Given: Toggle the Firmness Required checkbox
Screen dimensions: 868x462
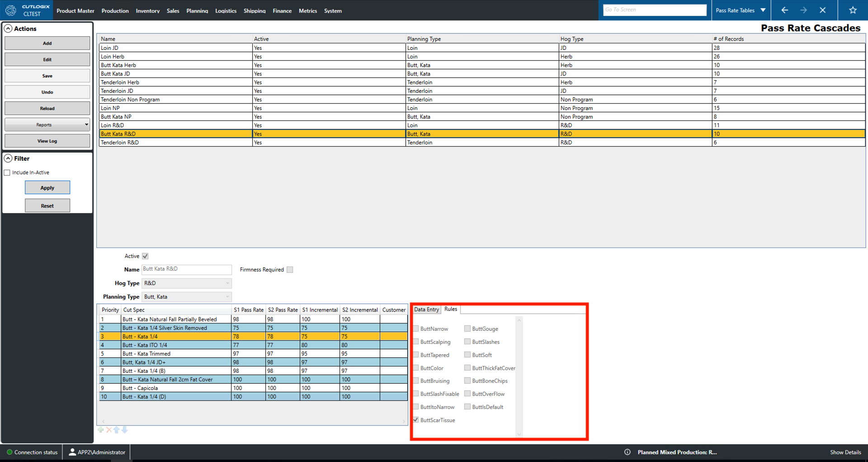Looking at the screenshot, I should point(290,270).
